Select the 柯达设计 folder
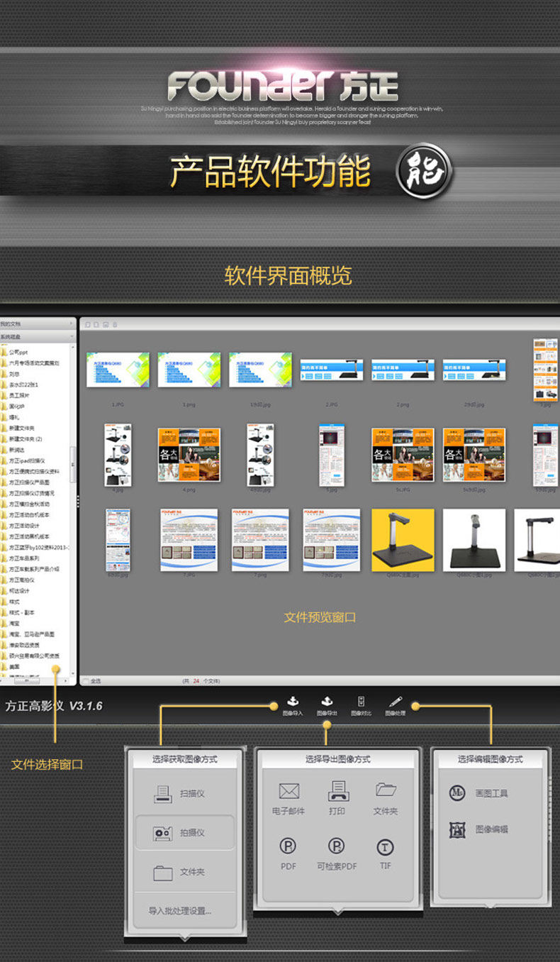Screen dimensions: 560x962 tap(16, 590)
